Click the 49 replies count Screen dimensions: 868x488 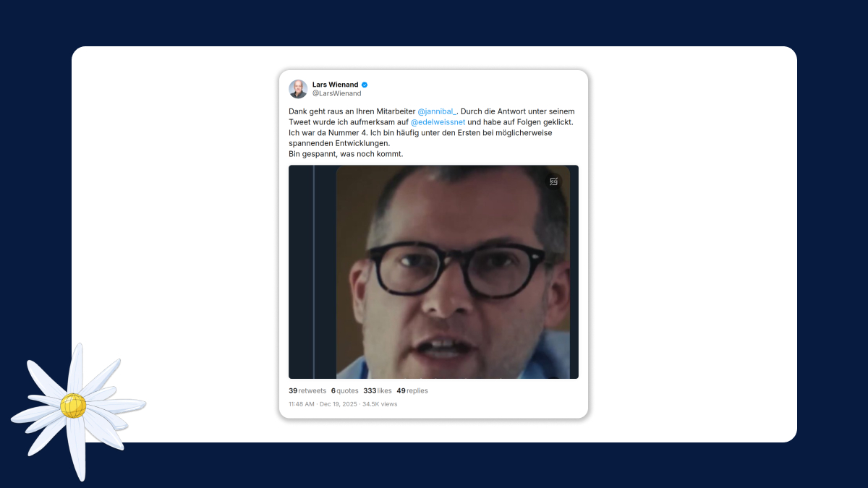click(412, 390)
